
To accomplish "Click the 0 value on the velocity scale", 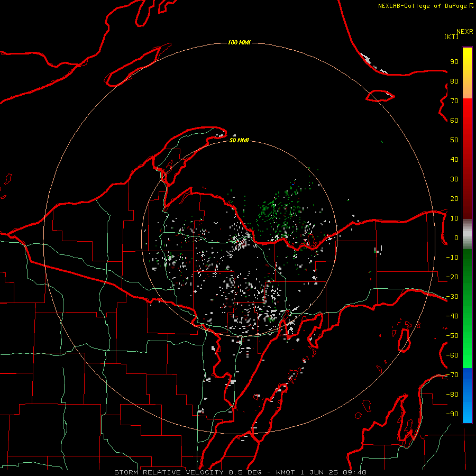I will pyautogui.click(x=456, y=237).
